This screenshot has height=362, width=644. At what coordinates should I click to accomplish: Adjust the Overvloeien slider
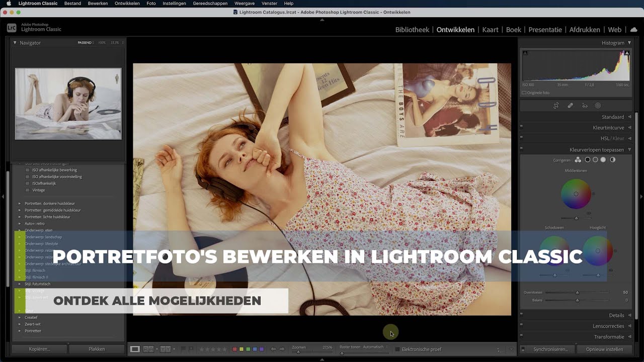(577, 292)
